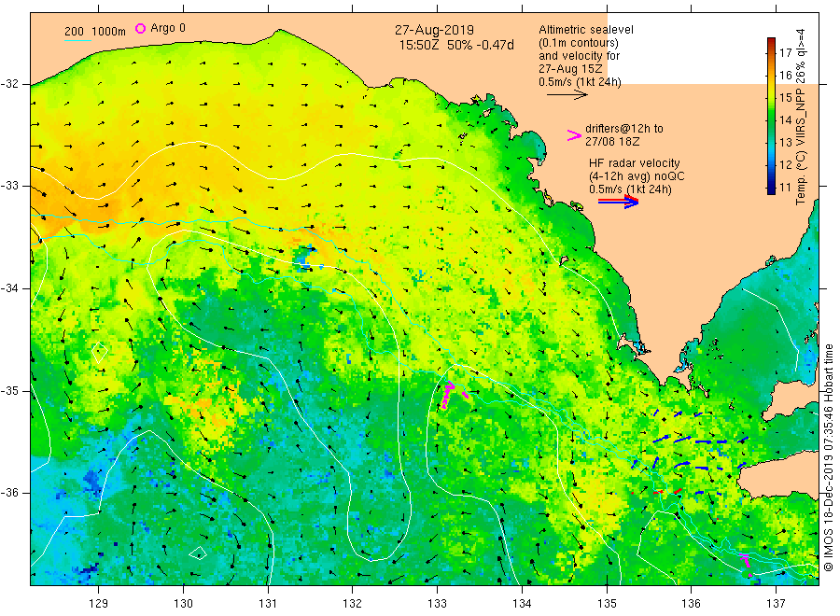Click longitude axis label 133
Screen dimensions: 840x616
[437, 604]
